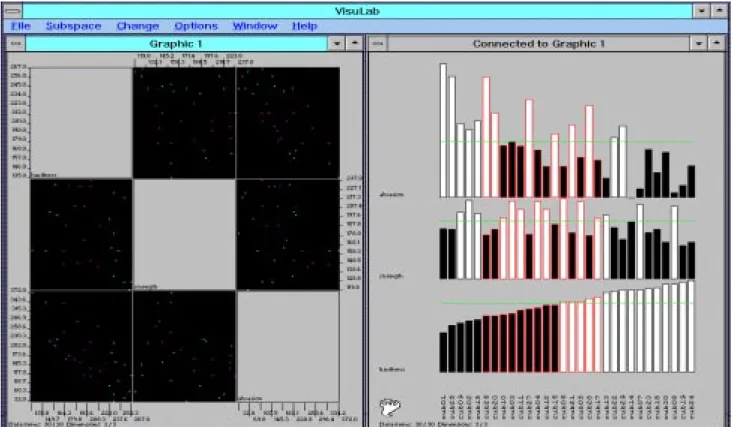Minimize the VisuLab main window

click(701, 11)
